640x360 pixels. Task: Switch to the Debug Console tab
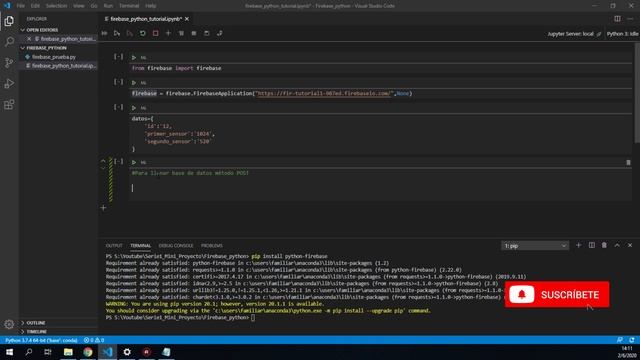(x=176, y=246)
